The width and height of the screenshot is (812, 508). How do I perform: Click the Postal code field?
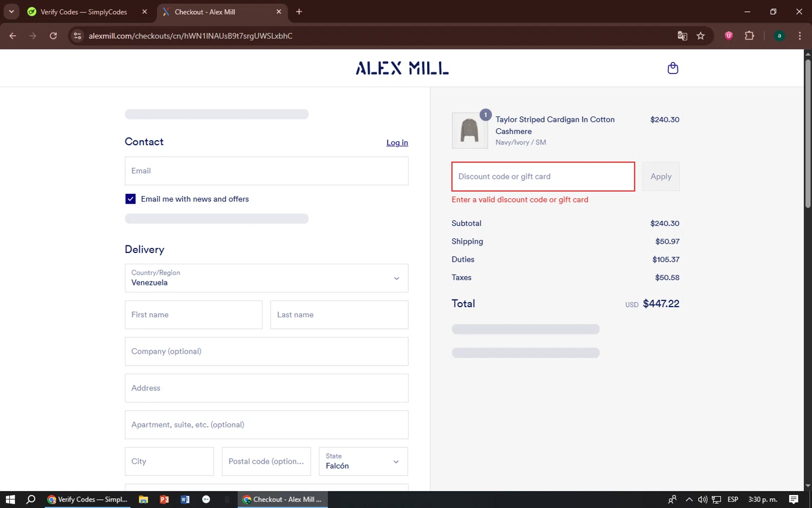pyautogui.click(x=266, y=461)
